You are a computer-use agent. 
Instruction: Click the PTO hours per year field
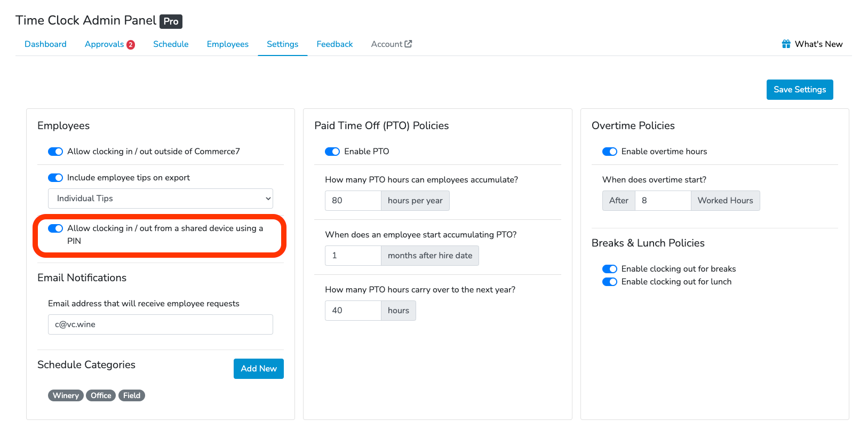(353, 201)
